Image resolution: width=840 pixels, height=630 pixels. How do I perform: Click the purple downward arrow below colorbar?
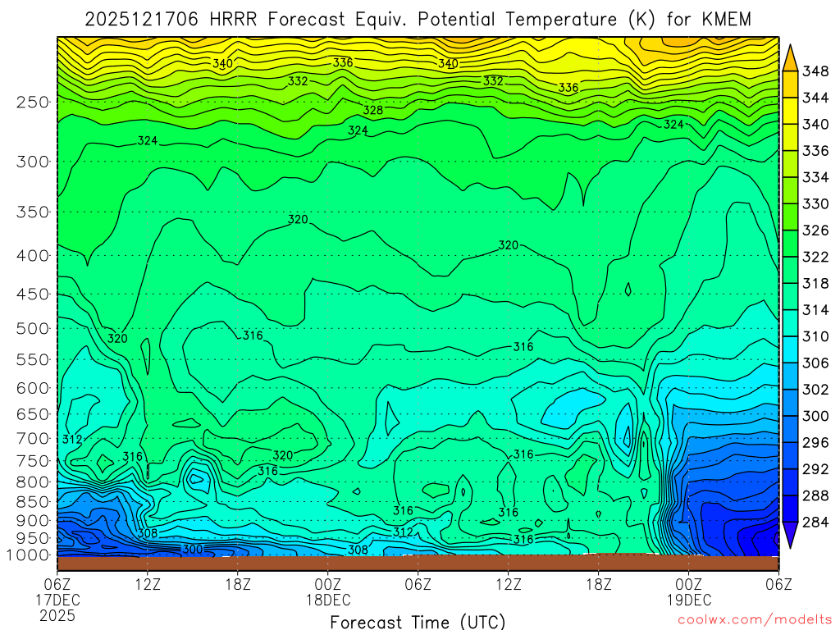coord(790,535)
